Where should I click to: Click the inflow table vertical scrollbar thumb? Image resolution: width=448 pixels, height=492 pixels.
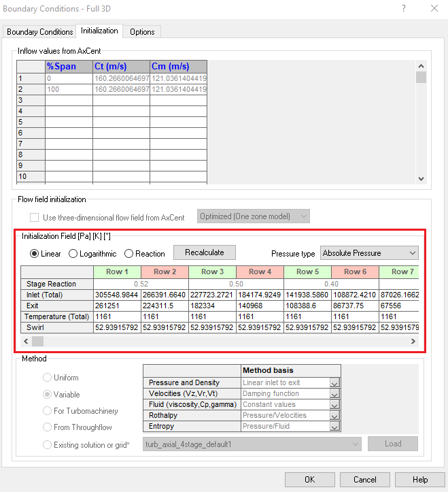[x=421, y=77]
